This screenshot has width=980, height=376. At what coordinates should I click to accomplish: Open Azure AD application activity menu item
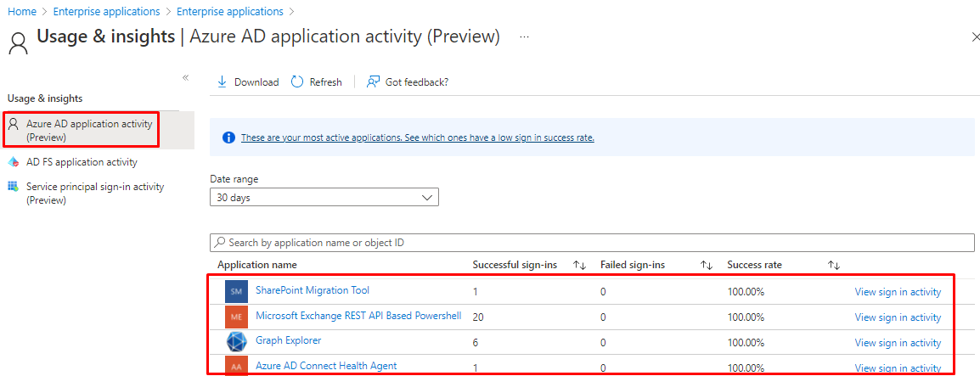coord(89,130)
